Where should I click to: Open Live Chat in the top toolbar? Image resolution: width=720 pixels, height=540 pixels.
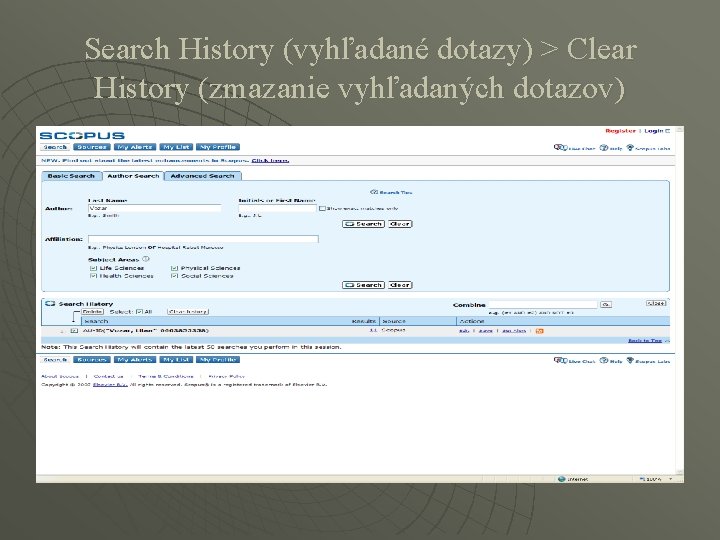574,148
